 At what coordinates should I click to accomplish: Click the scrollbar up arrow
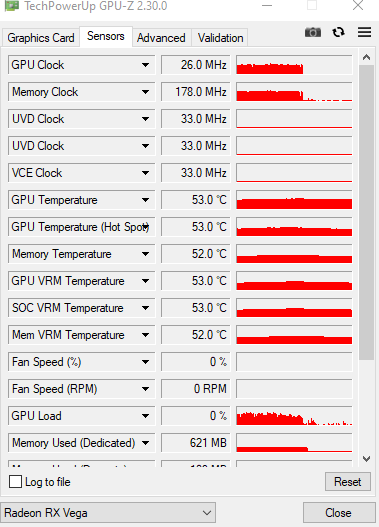366,57
